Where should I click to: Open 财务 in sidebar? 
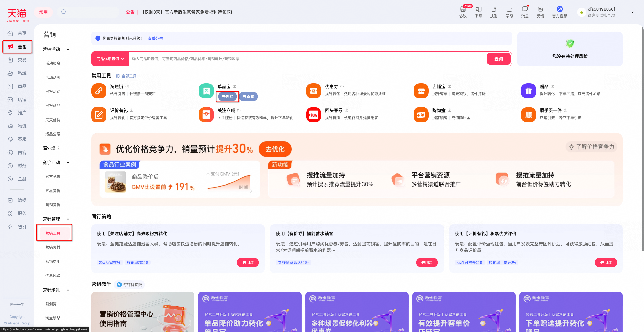17,166
